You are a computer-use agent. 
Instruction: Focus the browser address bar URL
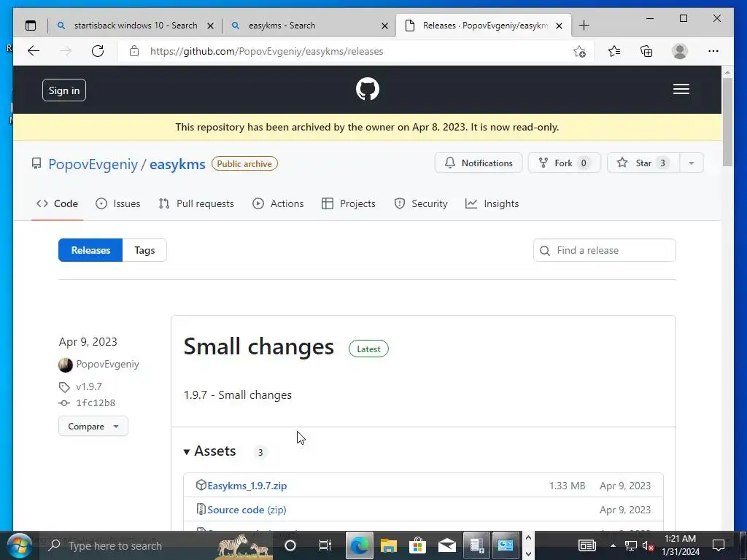(267, 51)
